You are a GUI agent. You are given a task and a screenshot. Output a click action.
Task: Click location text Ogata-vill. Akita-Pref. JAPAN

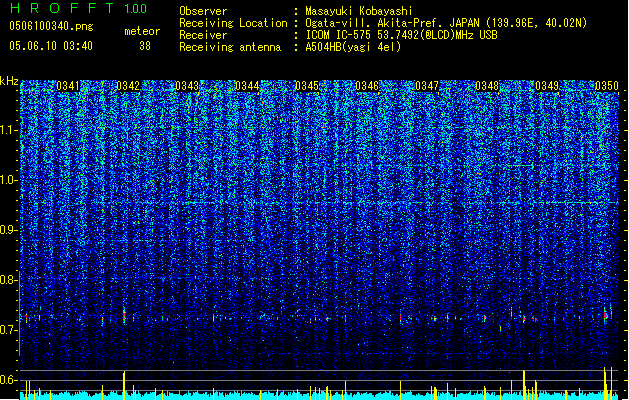click(392, 23)
